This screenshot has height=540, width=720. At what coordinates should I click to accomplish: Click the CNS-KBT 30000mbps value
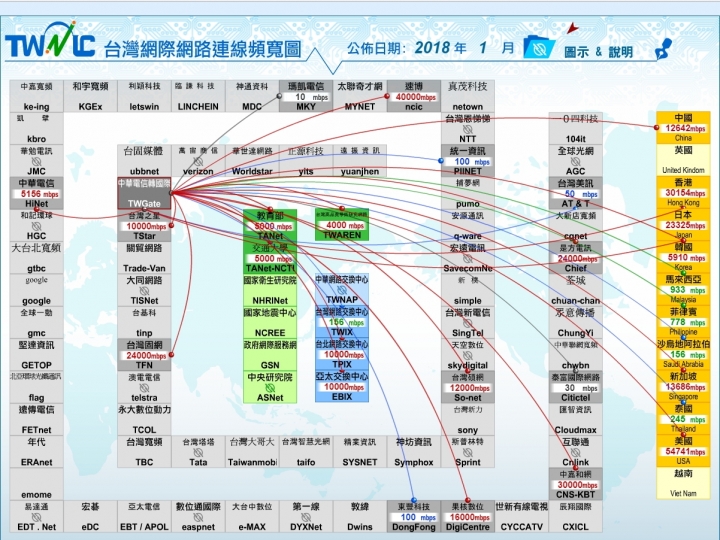click(577, 485)
